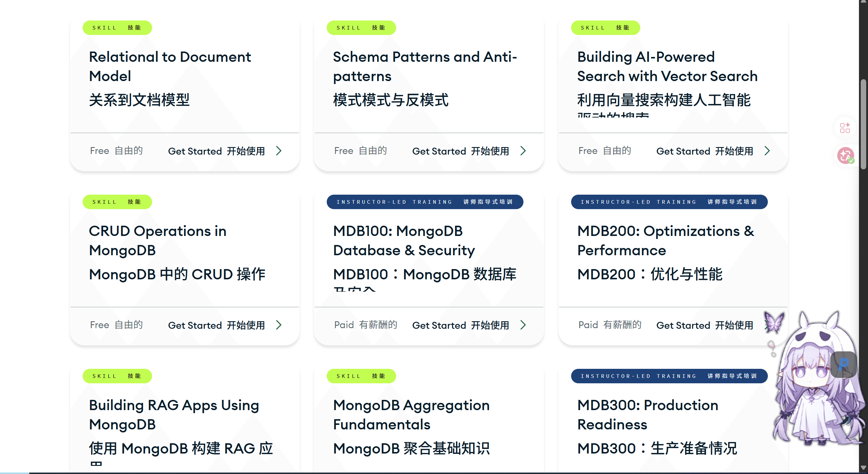Click the blue P badge on mascot
The height and width of the screenshot is (474, 868).
point(843,365)
